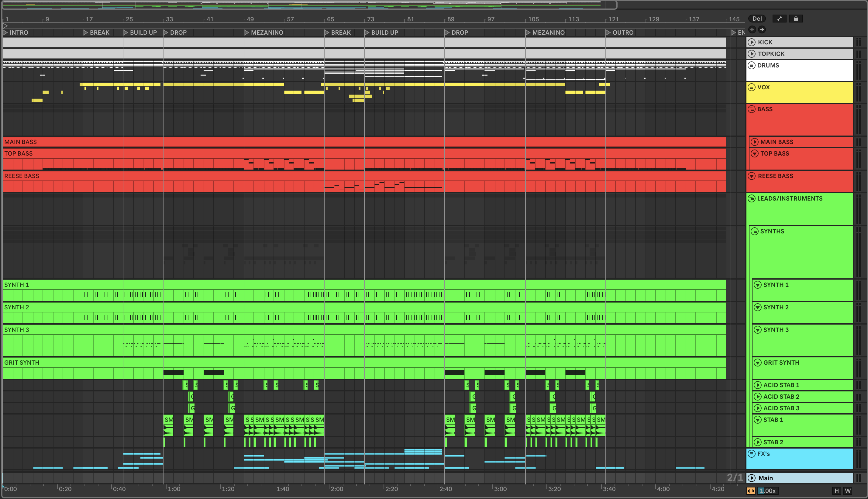Select the MEZANINO locator at bar 49
The height and width of the screenshot is (499, 868).
(246, 33)
